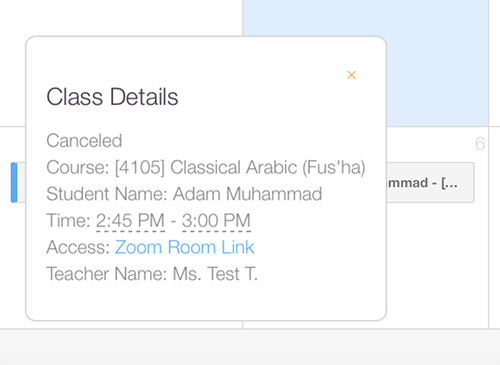Click day number 6 in calendar

[480, 144]
